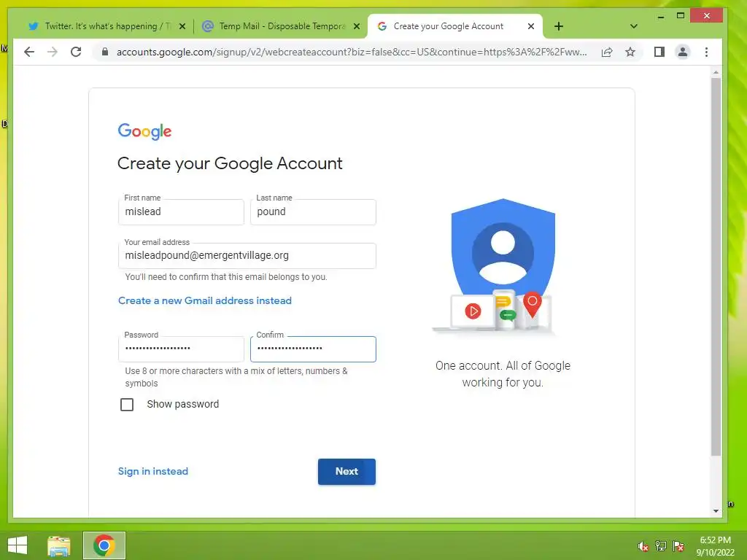The height and width of the screenshot is (560, 747).
Task: Click the account shield illustration
Action: pos(495,266)
